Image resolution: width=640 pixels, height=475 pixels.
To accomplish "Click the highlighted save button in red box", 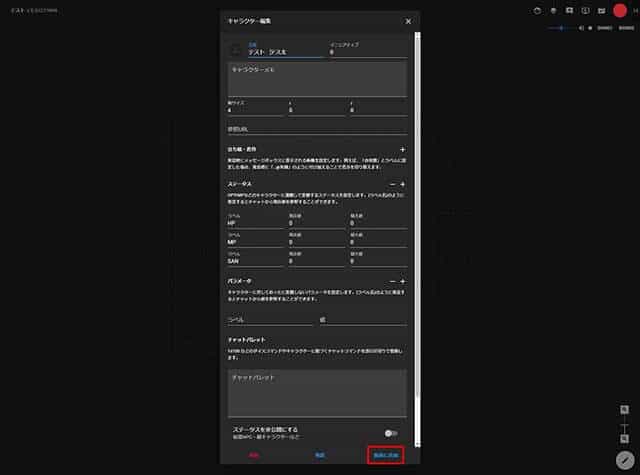I will [385, 455].
